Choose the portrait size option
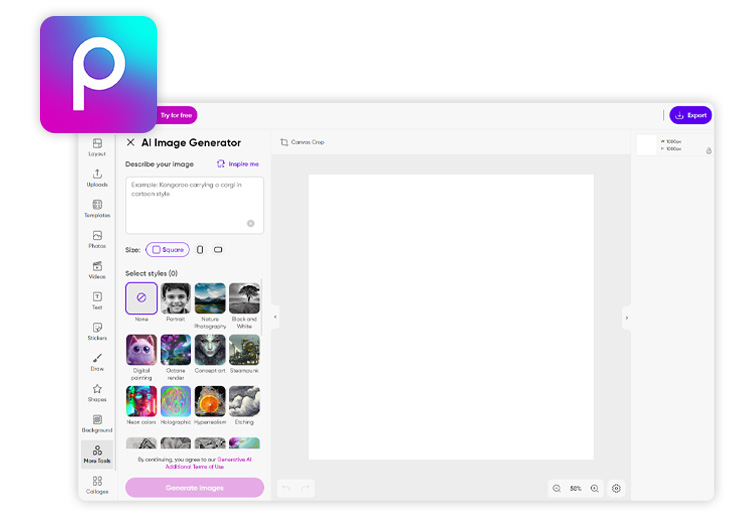 (200, 249)
